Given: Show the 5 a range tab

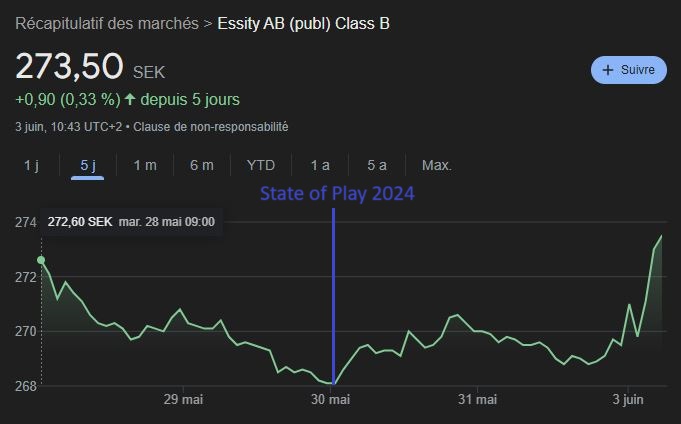Looking at the screenshot, I should point(377,165).
